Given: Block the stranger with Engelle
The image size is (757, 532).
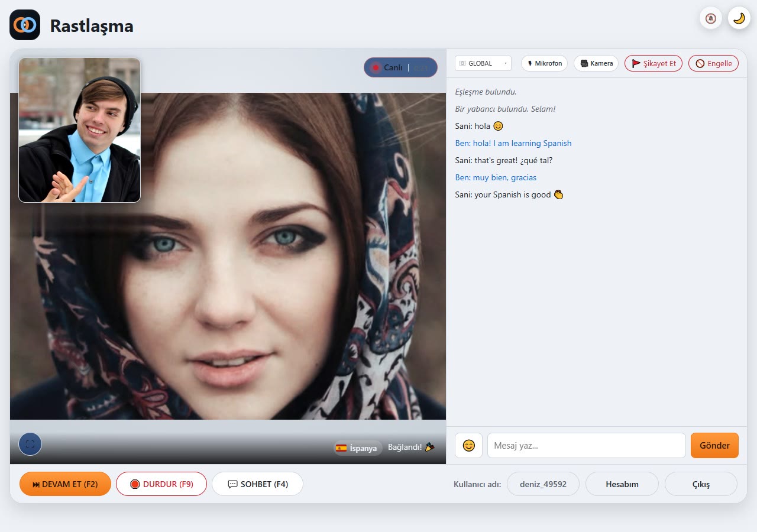Looking at the screenshot, I should point(714,63).
